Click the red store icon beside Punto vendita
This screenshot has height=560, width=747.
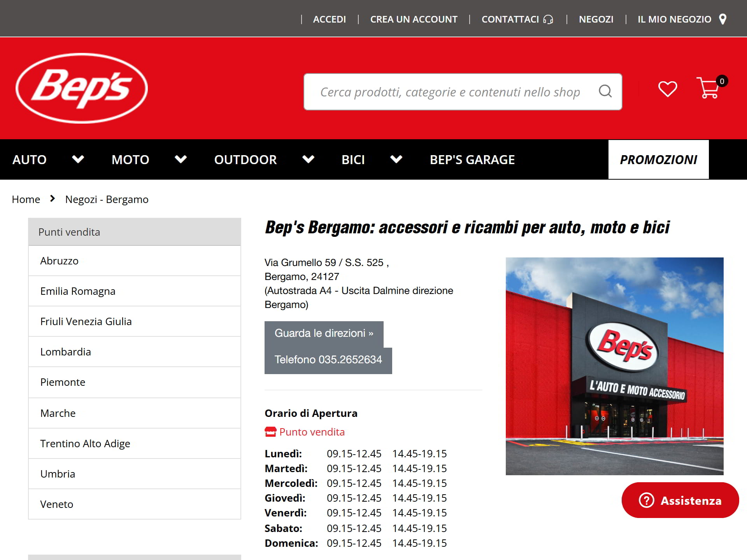click(270, 432)
